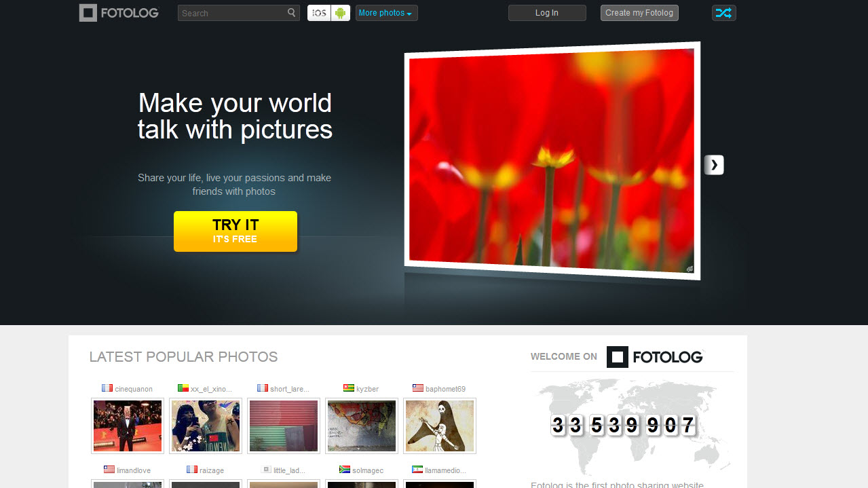The image size is (868, 488).
Task: Open the baphomet69 skeleton drawing thumbnail
Action: tap(440, 426)
